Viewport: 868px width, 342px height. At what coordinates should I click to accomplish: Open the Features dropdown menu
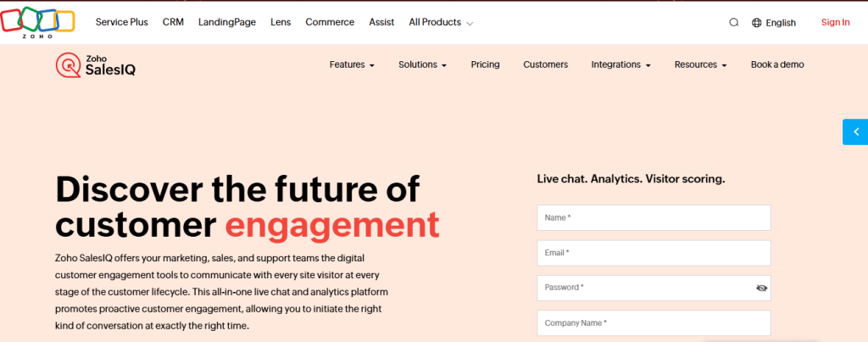pos(352,64)
